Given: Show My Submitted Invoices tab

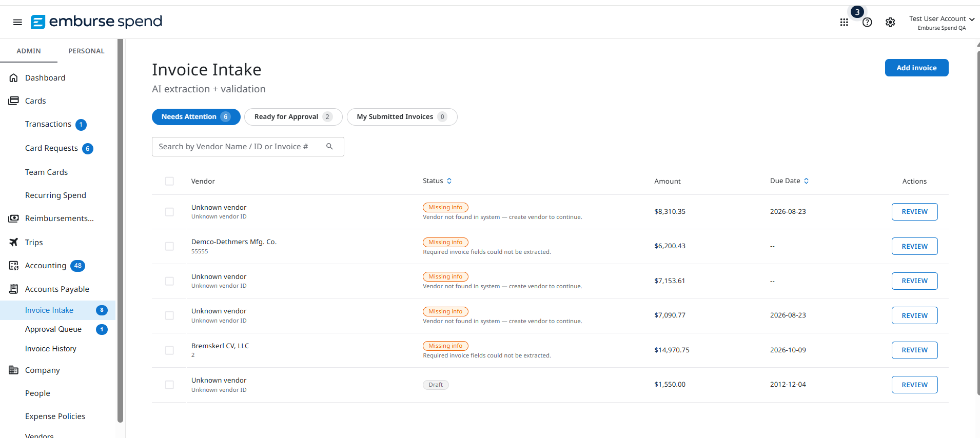Looking at the screenshot, I should click(x=402, y=117).
